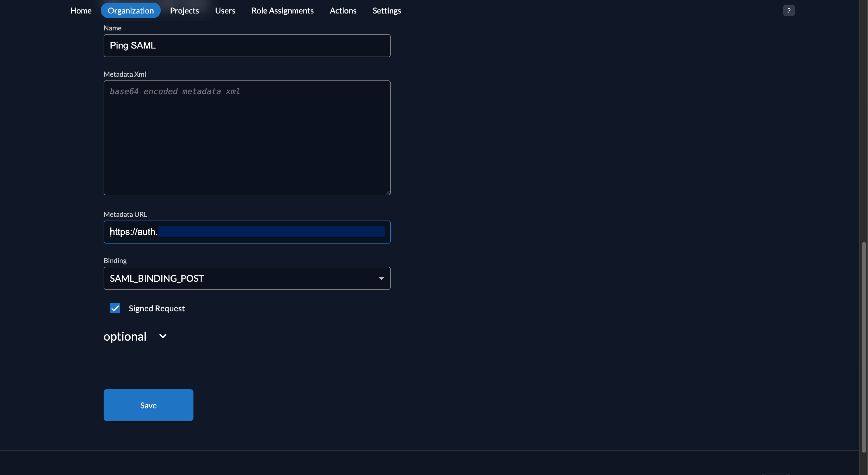Open the Users tab
Image resolution: width=868 pixels, height=475 pixels.
coord(225,10)
